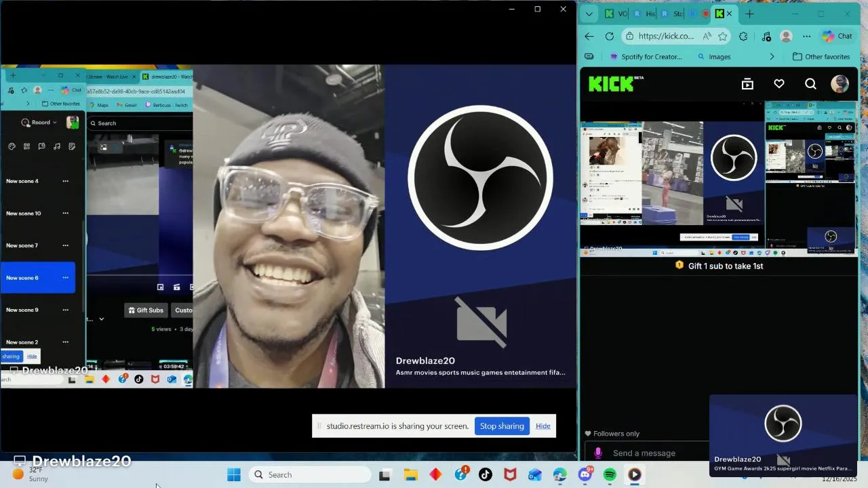Open Restream graphics palette icon

[12, 146]
